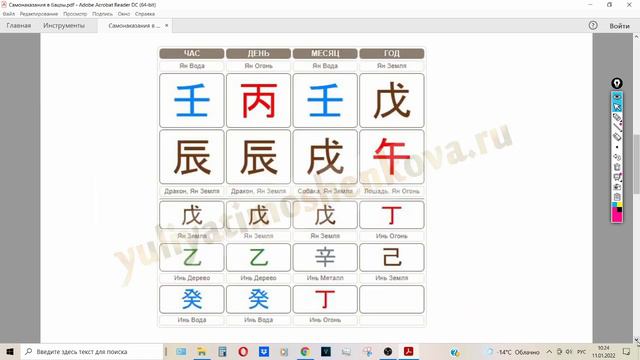Click the lightbulb icon above the annotation toolbar
The height and width of the screenshot is (360, 640).
coord(617,83)
